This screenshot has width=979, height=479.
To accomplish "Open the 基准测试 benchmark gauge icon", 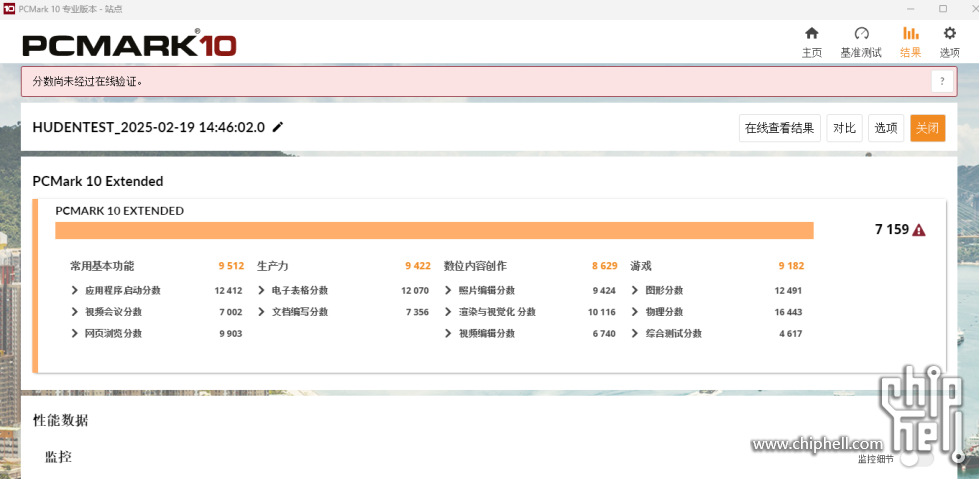I will pos(861,33).
